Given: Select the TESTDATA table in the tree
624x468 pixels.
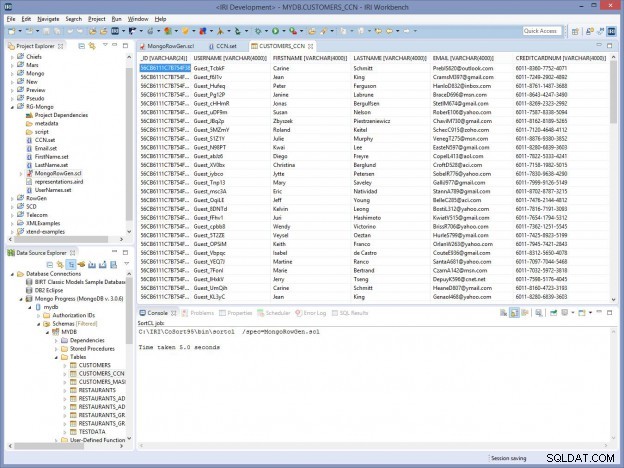Looking at the screenshot, I should (92, 432).
